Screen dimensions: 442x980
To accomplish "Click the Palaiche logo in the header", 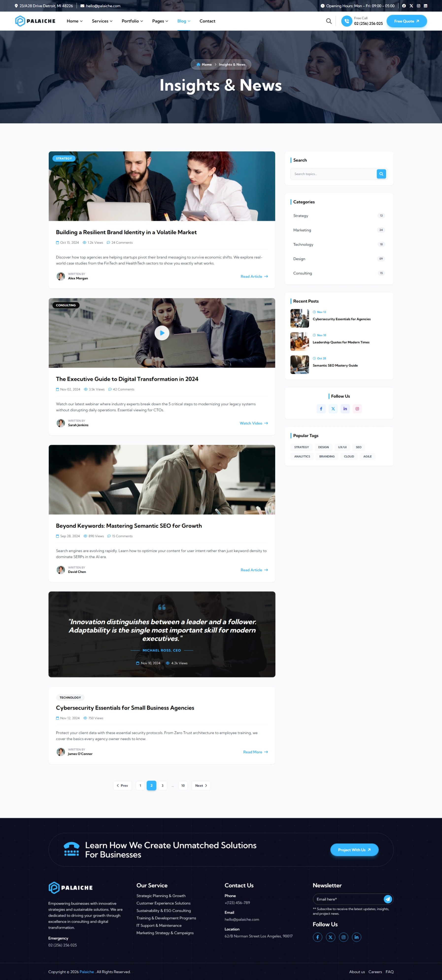I will tap(35, 21).
